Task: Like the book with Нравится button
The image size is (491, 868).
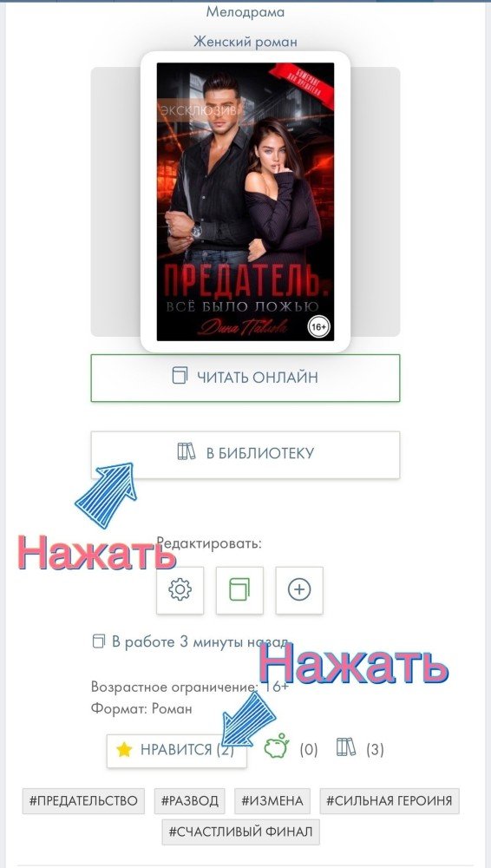Action: tap(177, 751)
